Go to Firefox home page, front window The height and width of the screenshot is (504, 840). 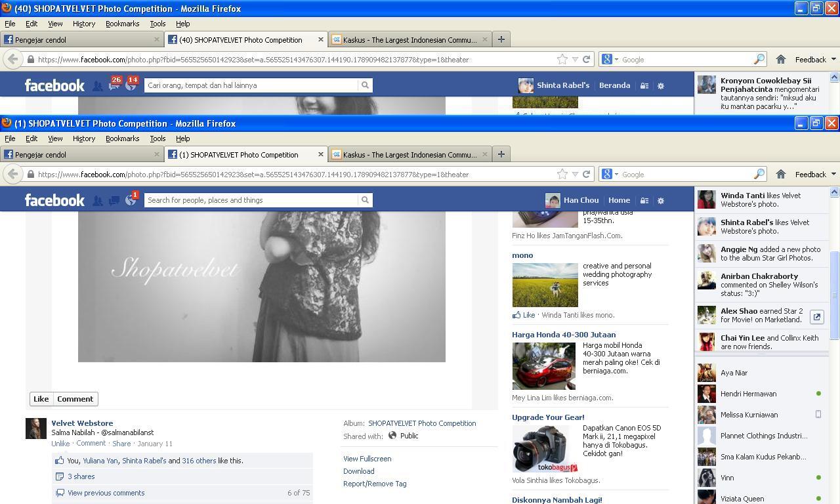[x=780, y=174]
